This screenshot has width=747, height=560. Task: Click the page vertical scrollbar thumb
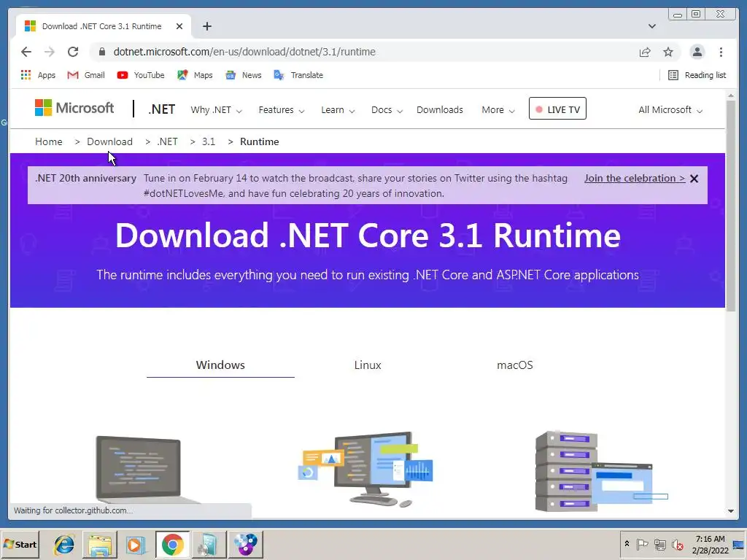[x=731, y=206]
